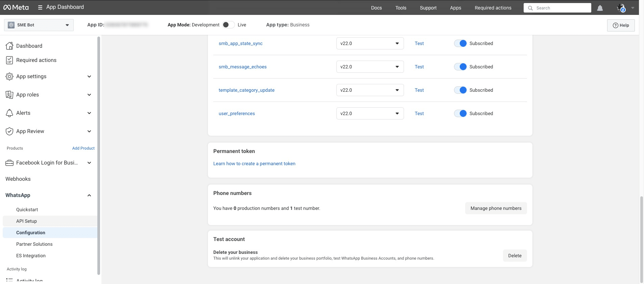Go to Dashboard in sidebar
Viewport: 644px width, 284px height.
tap(29, 46)
